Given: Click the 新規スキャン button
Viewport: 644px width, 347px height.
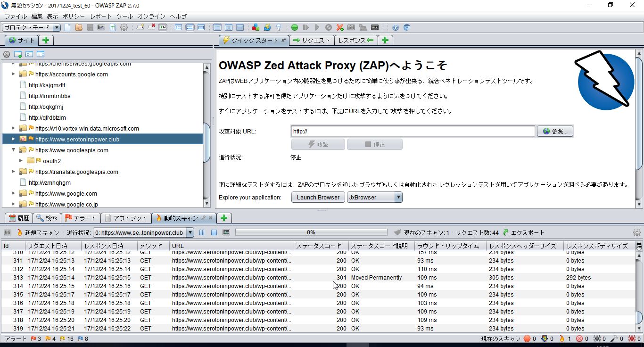Looking at the screenshot, I should tap(38, 232).
